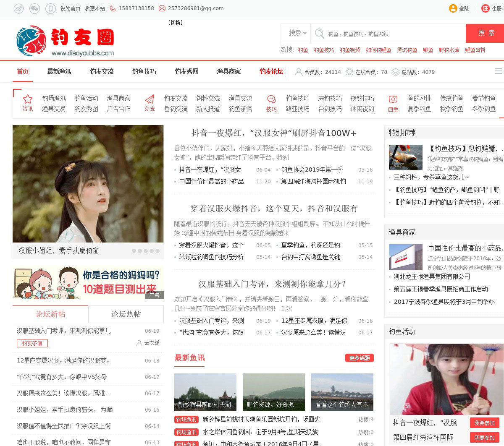The image size is (504, 446).
Task: Click the star 资讯 category icon
Action: [x=28, y=99]
